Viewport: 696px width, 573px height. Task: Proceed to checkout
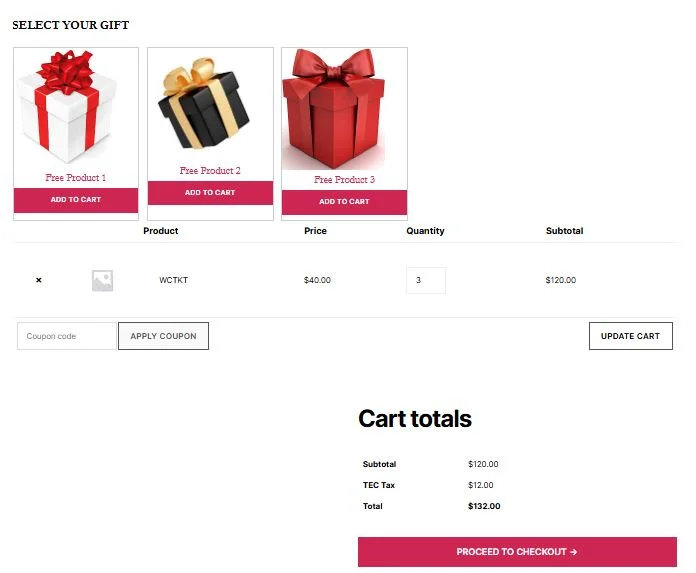pos(517,552)
